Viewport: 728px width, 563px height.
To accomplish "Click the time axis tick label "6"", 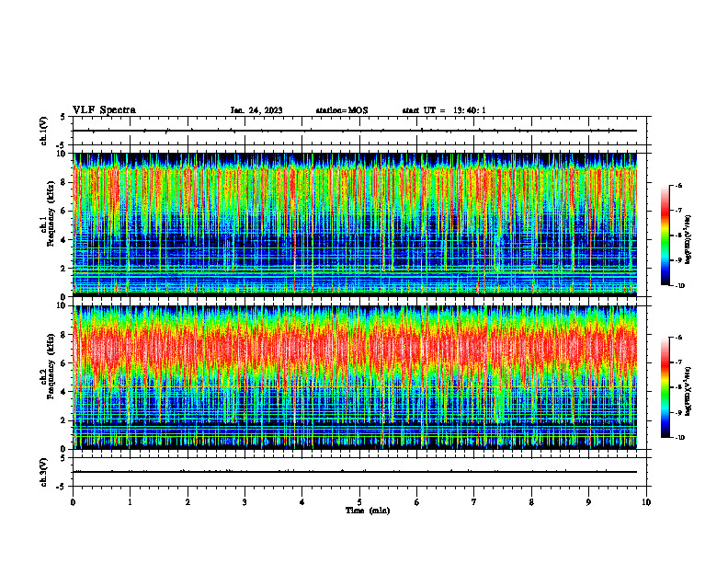I will (x=417, y=502).
